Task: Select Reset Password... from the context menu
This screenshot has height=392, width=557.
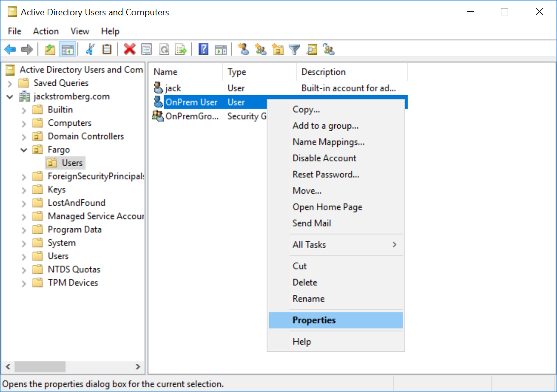Action: 336,175
